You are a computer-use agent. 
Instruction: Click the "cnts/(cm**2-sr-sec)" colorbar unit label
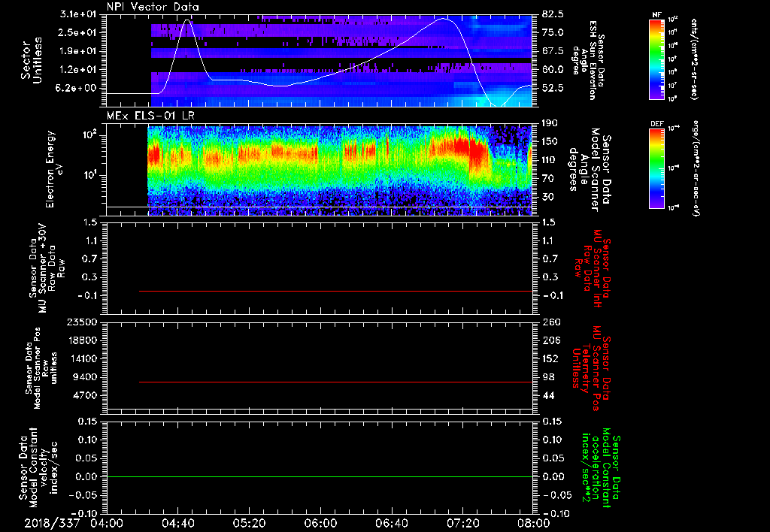(694, 59)
